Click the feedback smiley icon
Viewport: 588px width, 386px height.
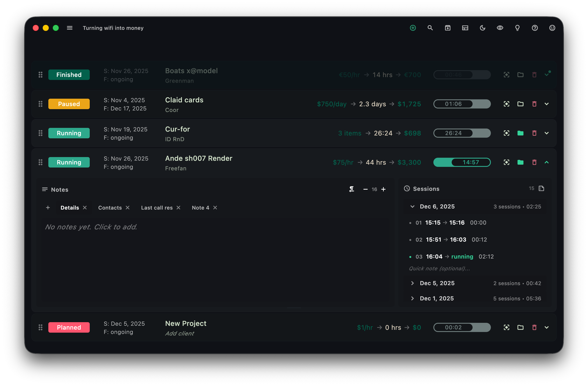point(552,28)
